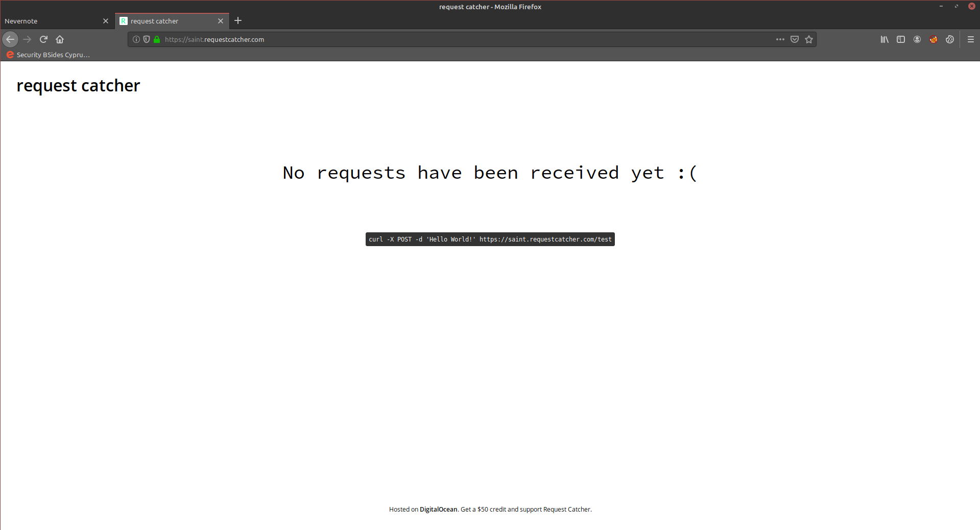Open the Security BSides Cyprus bookmark
The width and height of the screenshot is (980, 530).
pyautogui.click(x=49, y=55)
